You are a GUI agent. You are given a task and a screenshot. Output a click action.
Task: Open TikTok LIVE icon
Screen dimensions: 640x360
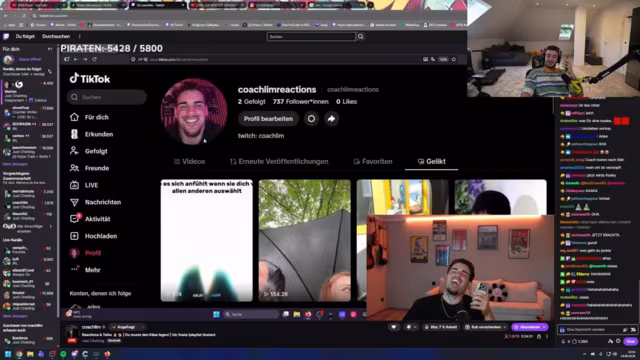[74, 185]
